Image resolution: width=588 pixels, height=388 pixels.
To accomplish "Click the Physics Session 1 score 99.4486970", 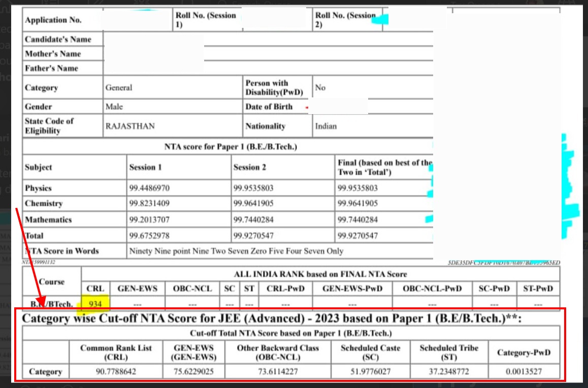I will (149, 188).
